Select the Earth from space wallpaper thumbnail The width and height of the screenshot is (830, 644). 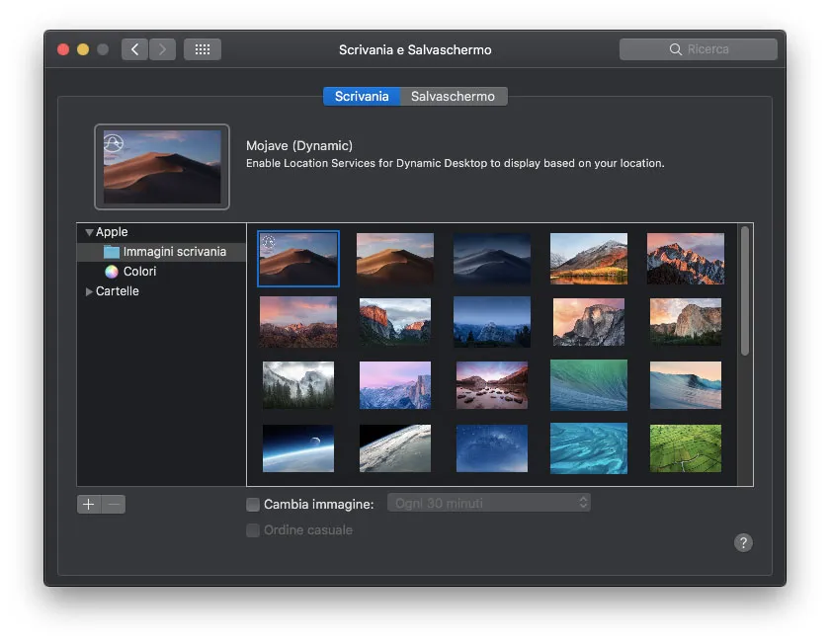[x=297, y=448]
